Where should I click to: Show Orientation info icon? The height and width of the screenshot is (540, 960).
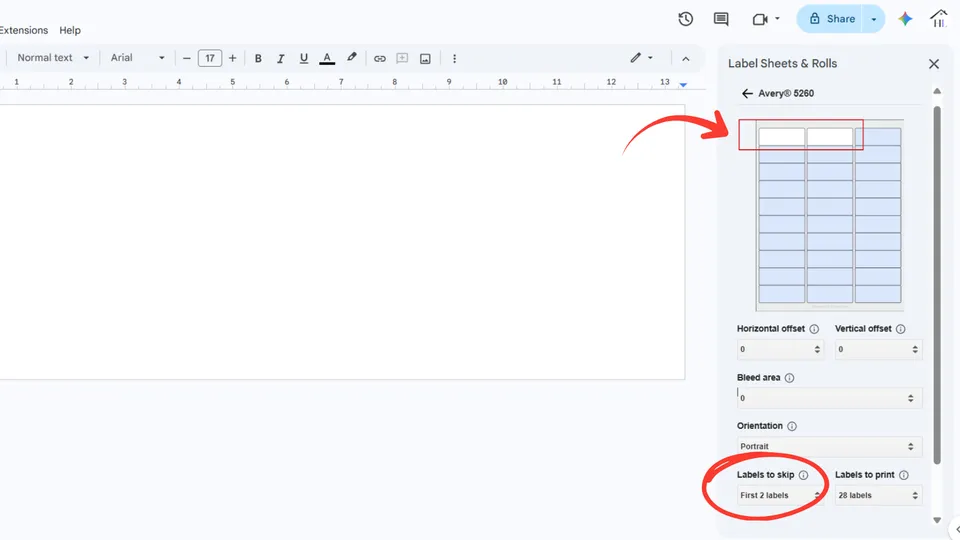click(x=792, y=426)
